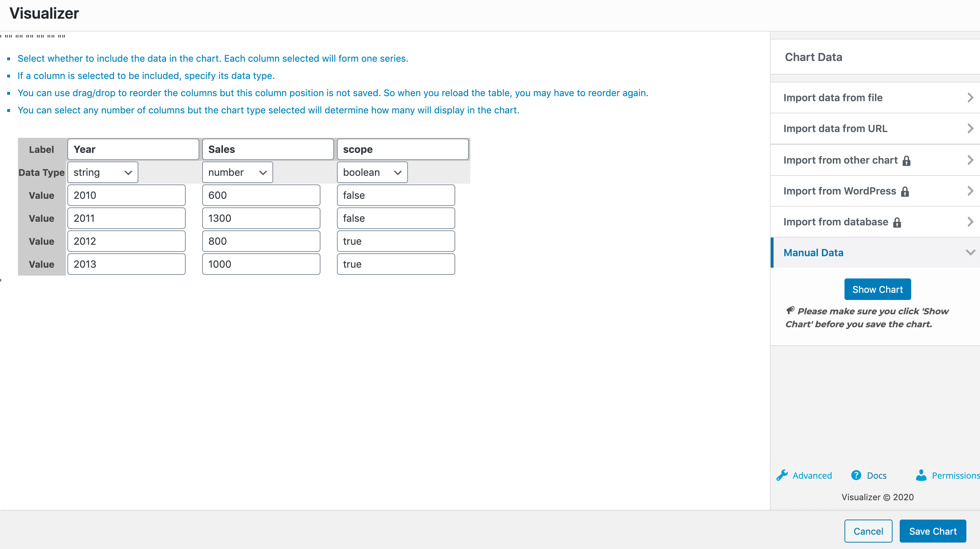980x549 pixels.
Task: Expand the Import data from file section
Action: [875, 98]
